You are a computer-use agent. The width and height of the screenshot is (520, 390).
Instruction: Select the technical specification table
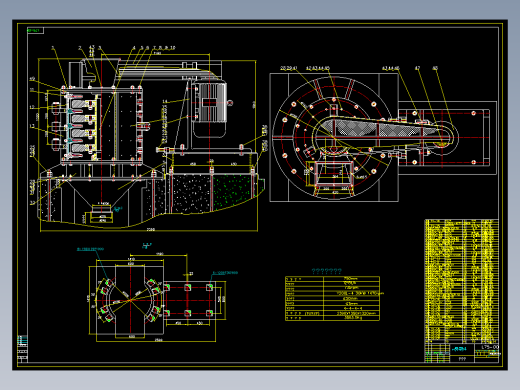pyautogui.click(x=332, y=298)
